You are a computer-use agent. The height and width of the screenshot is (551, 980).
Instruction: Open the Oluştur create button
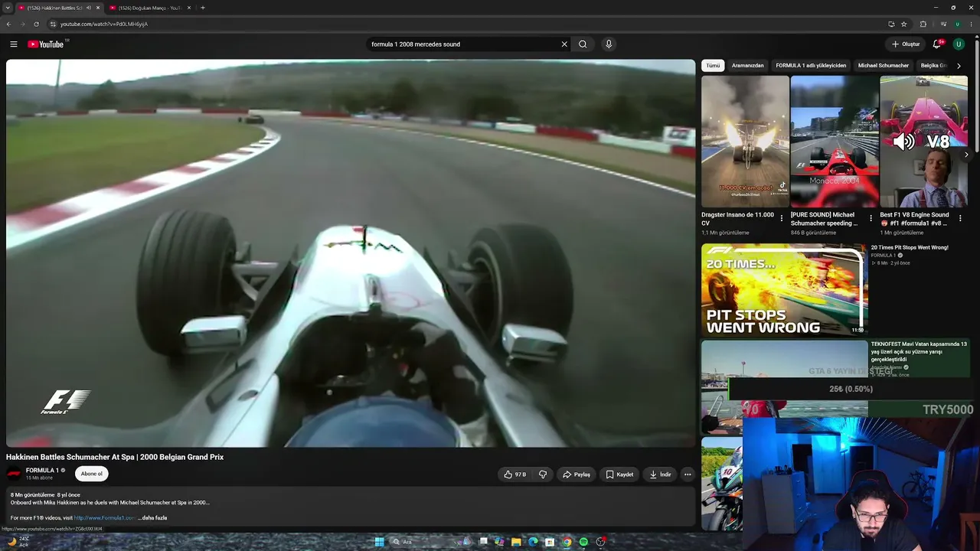point(905,44)
